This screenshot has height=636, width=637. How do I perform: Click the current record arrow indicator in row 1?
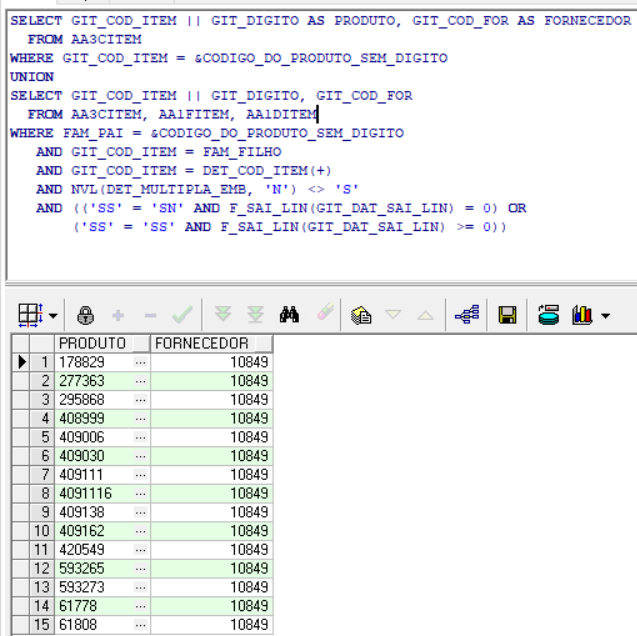pyautogui.click(x=21, y=362)
